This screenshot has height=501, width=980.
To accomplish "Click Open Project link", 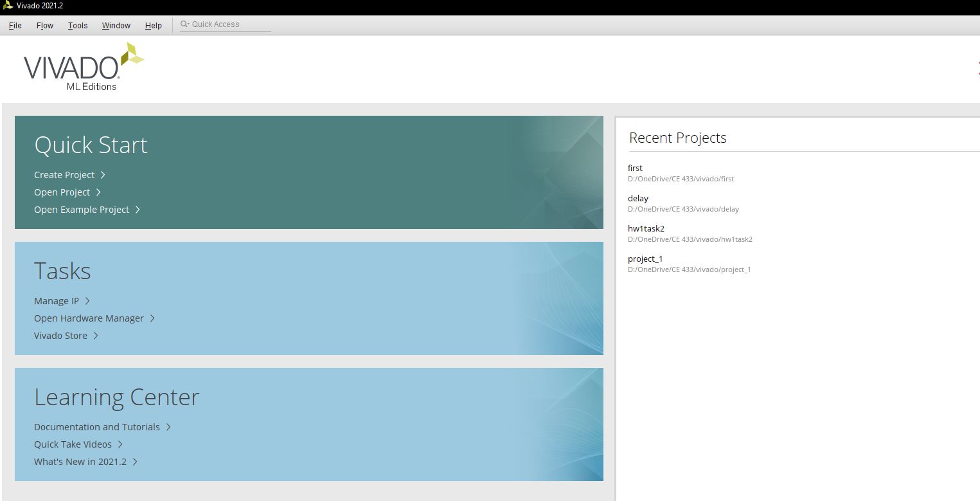I will [x=62, y=192].
